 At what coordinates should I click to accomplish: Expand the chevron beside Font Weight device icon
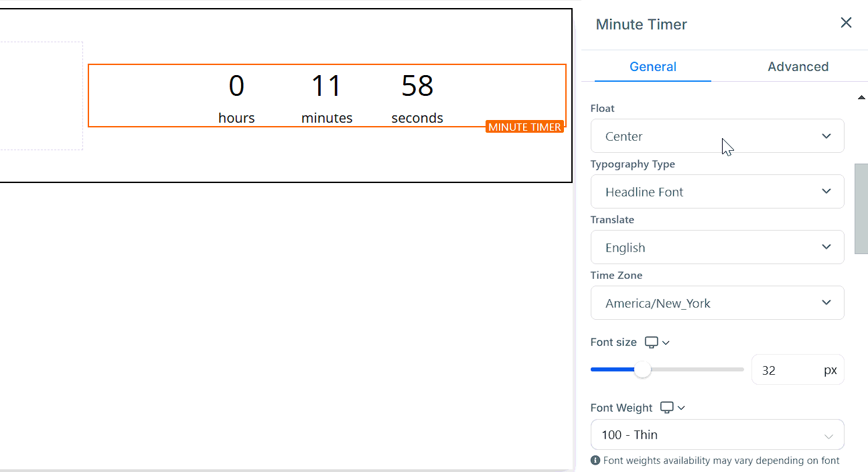pos(682,408)
